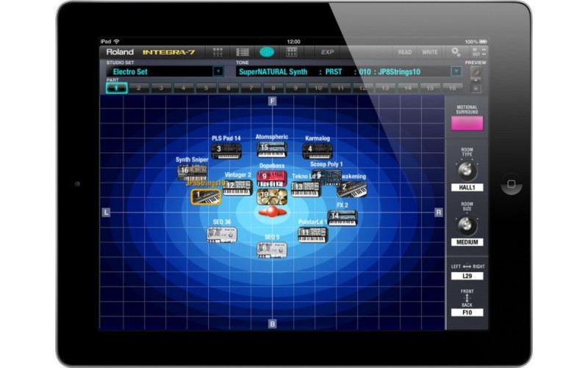Toggle the Motional Surround pink switch
This screenshot has width=588, height=368.
(467, 123)
